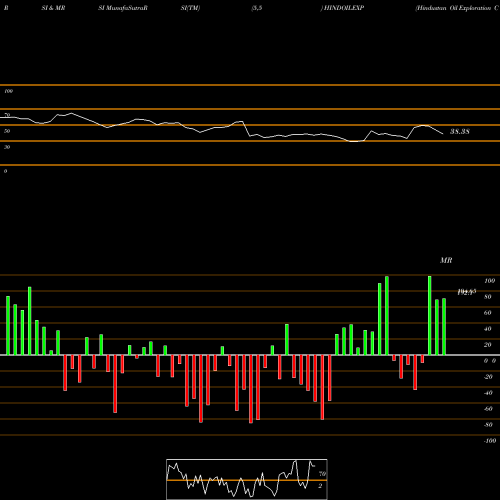The width and height of the screenshot is (500, 500).
Task: Click the 20 label on MR axis
Action: (x=488, y=345)
